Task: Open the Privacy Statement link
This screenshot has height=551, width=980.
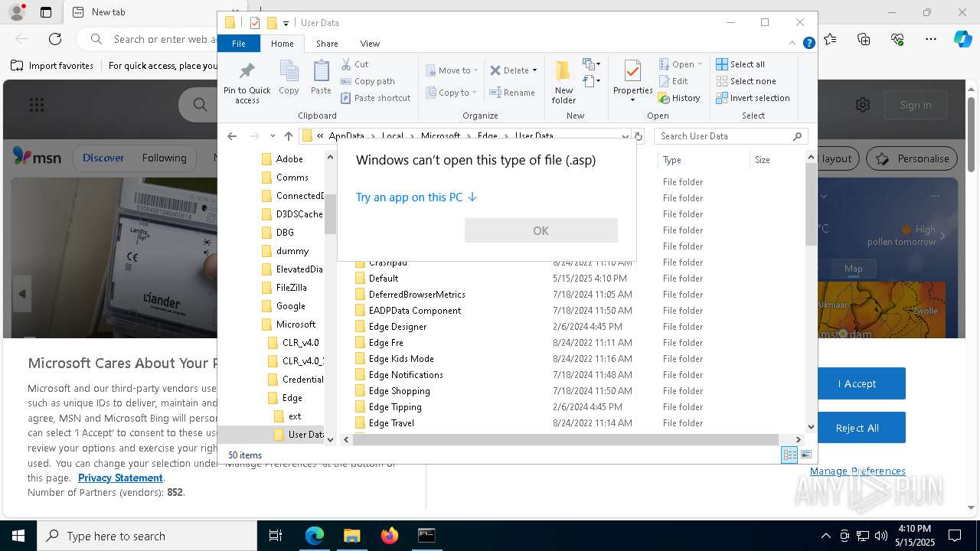Action: (120, 478)
